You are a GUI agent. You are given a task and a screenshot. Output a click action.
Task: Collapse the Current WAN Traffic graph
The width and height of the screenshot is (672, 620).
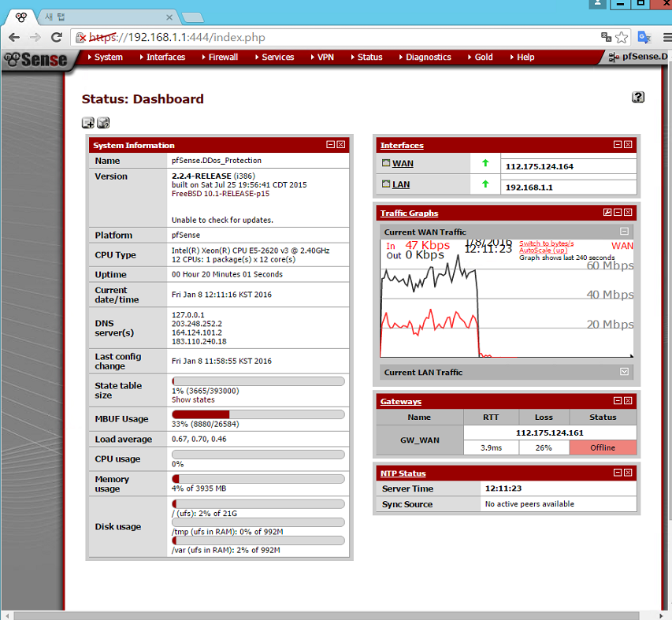pyautogui.click(x=625, y=232)
